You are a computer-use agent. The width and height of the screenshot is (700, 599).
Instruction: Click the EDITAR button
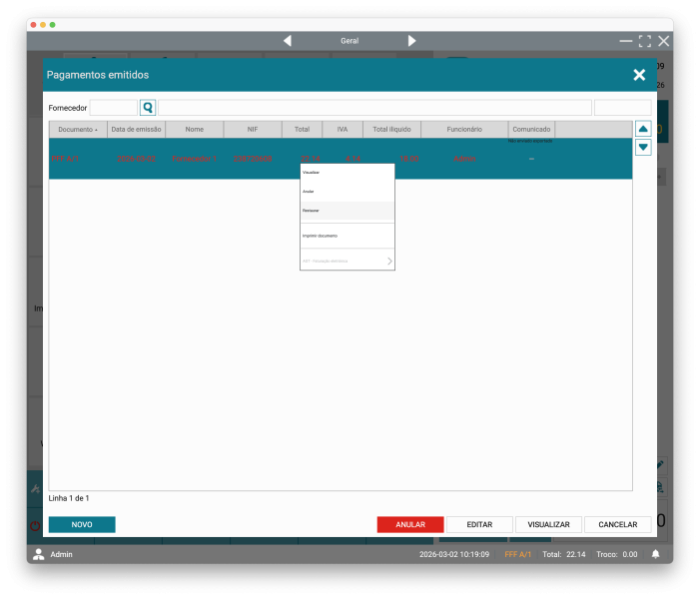click(479, 524)
